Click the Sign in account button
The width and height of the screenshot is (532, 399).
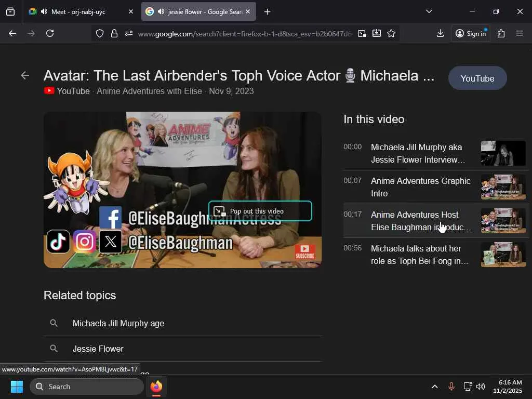coord(471,33)
